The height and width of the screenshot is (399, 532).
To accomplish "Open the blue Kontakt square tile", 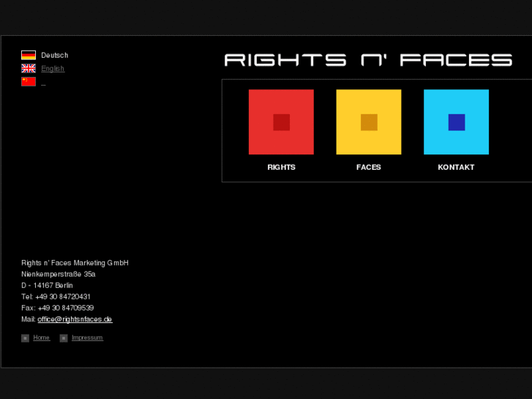I will click(457, 122).
